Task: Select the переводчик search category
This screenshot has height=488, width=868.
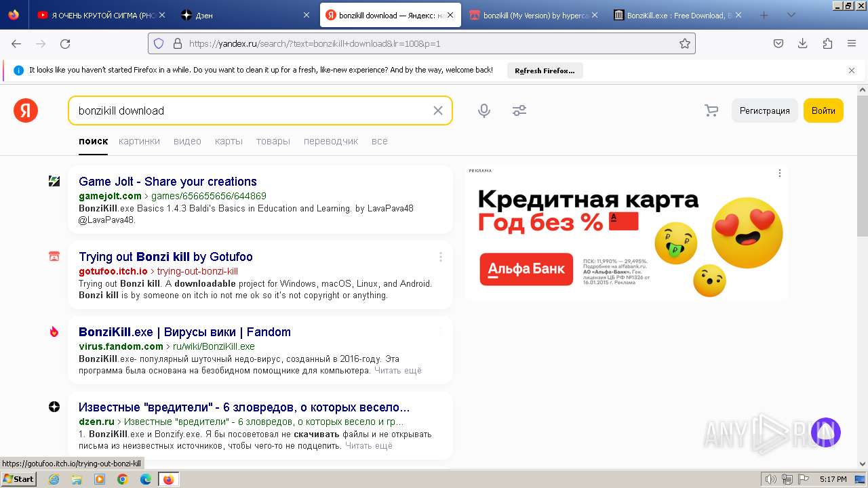Action: [331, 141]
